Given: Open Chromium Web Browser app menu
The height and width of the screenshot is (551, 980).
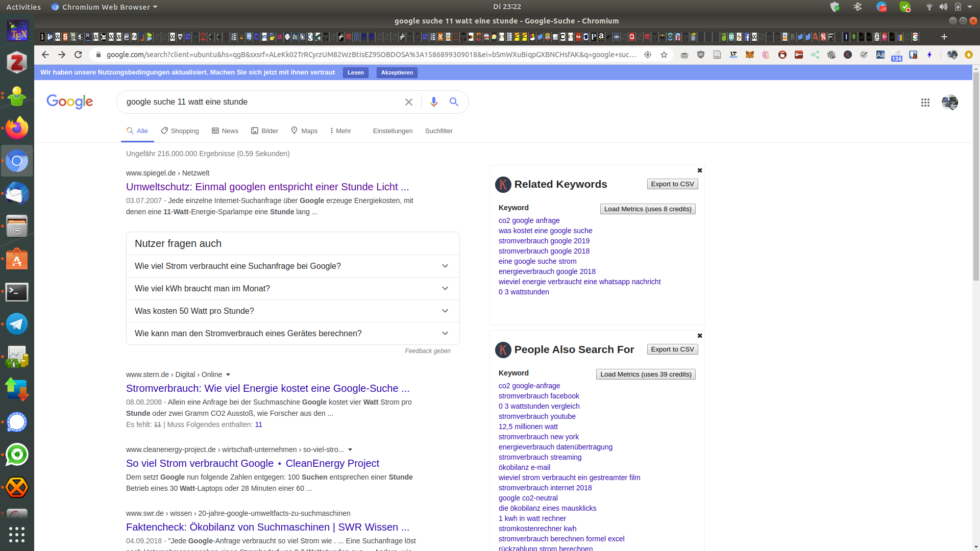Looking at the screenshot, I should [x=104, y=7].
